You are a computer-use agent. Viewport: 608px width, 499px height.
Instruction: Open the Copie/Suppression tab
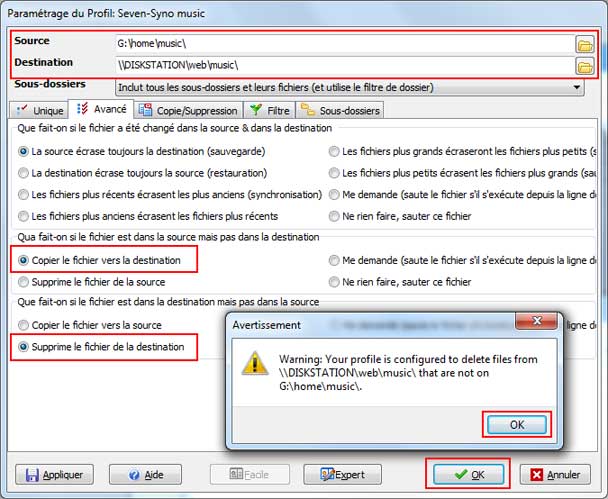[x=188, y=111]
